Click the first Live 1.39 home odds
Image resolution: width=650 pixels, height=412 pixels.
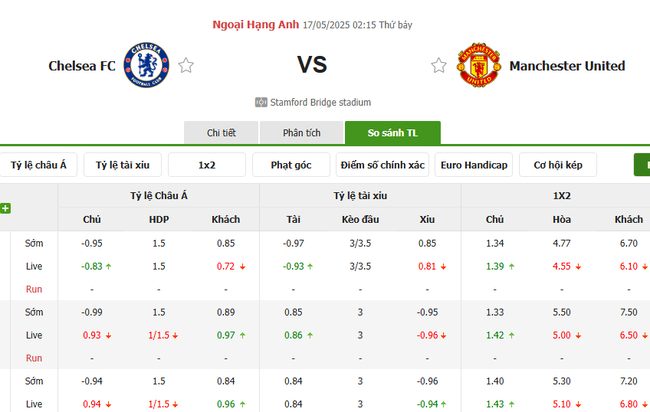(495, 265)
